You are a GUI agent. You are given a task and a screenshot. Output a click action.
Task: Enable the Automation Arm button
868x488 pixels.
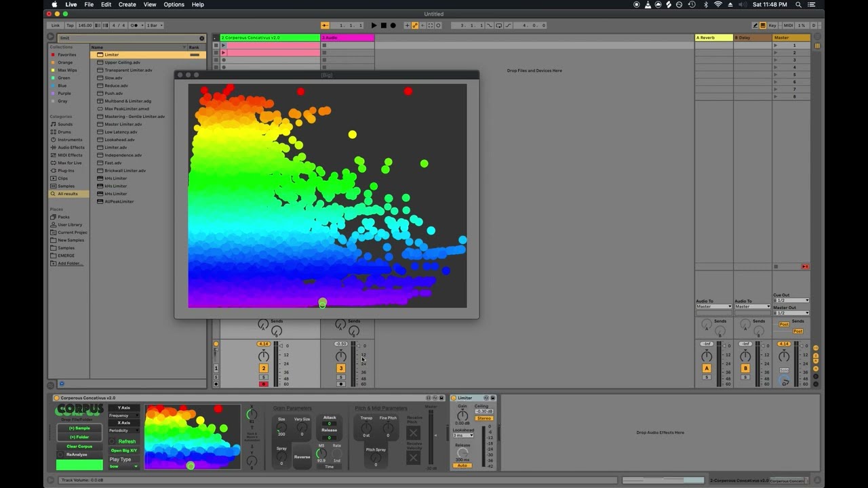tap(415, 25)
